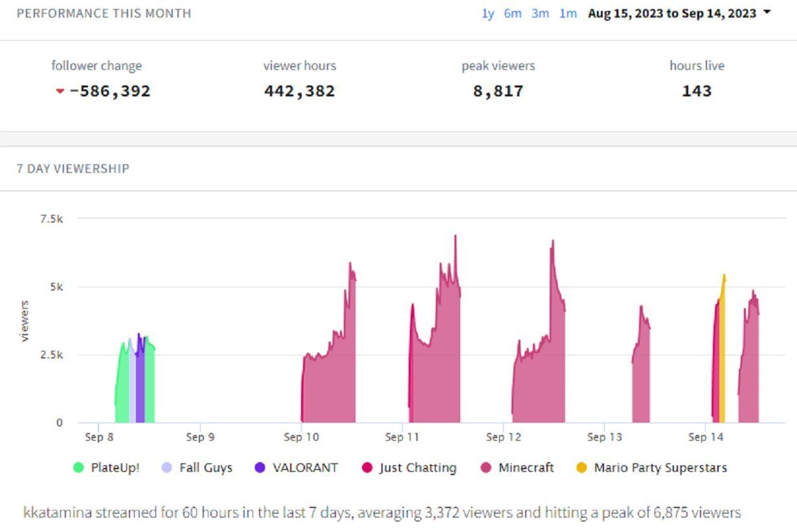797x532 pixels.
Task: Choose the 3m time range
Action: point(540,14)
